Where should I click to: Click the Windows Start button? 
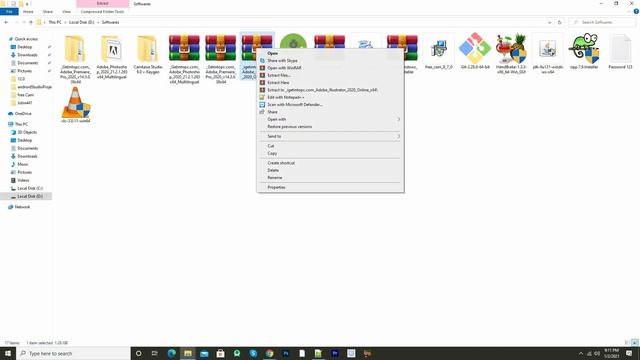[x=8, y=353]
